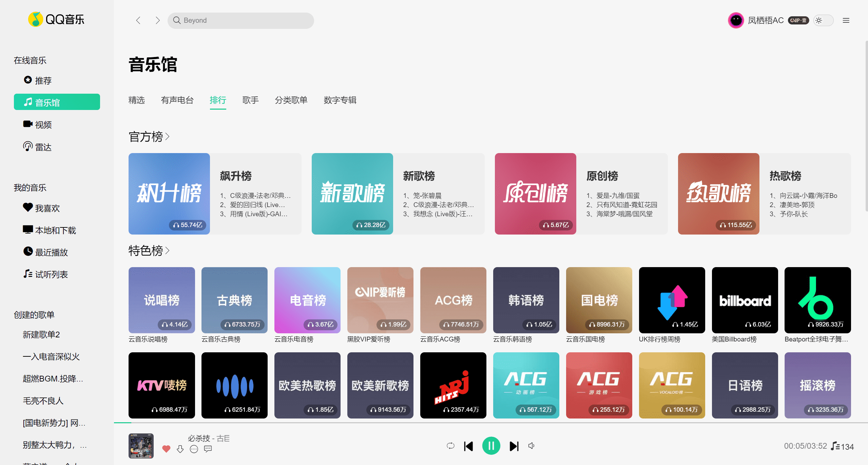Switch the loop playback mode icon
This screenshot has width=868, height=465.
coord(450,446)
